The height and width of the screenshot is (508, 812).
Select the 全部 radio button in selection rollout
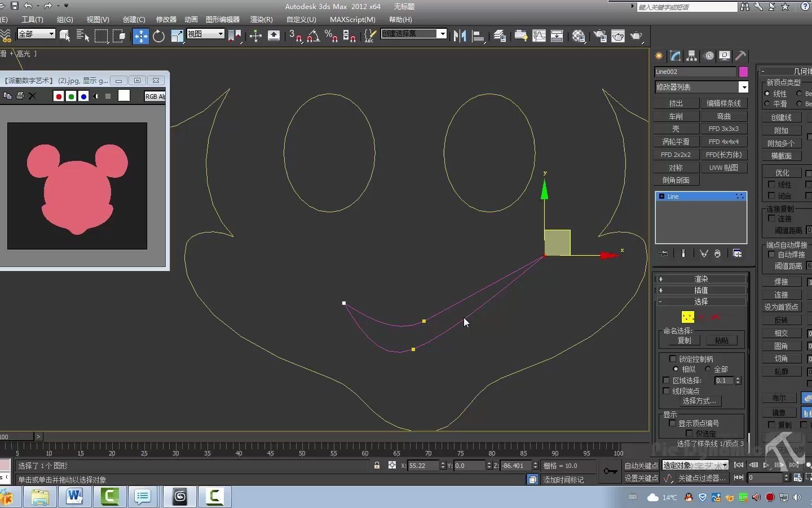tap(708, 369)
